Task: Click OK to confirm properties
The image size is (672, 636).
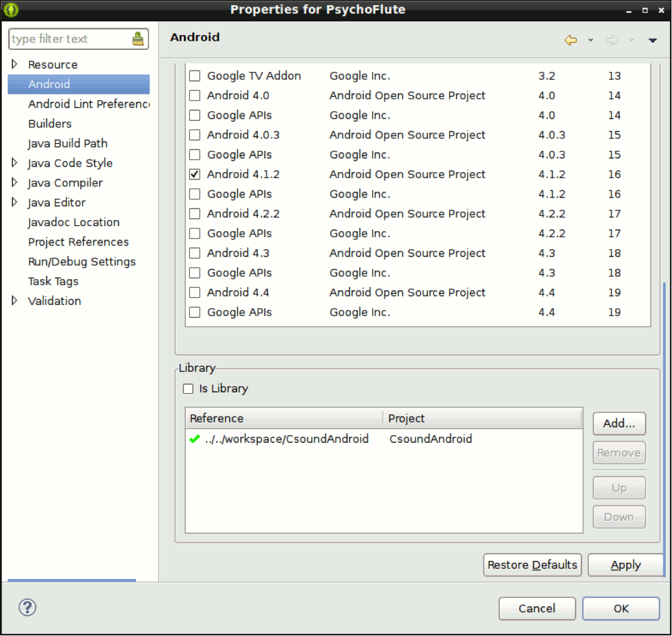Action: tap(621, 609)
